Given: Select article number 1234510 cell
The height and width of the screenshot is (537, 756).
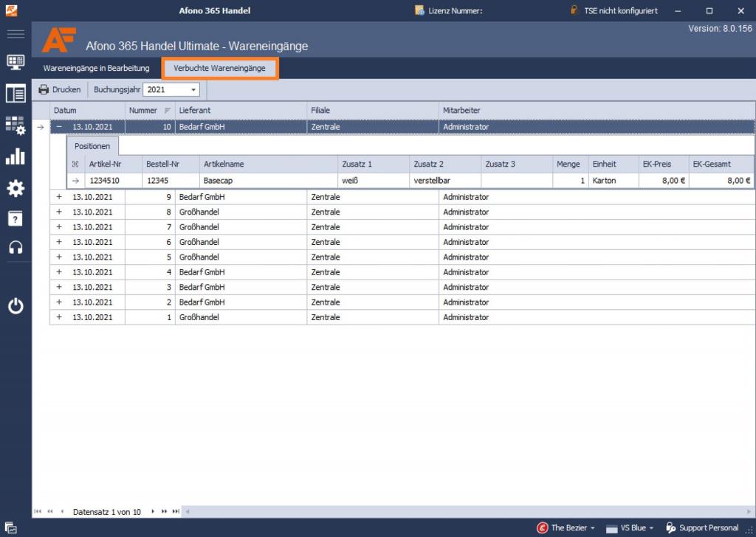Looking at the screenshot, I should point(113,181).
